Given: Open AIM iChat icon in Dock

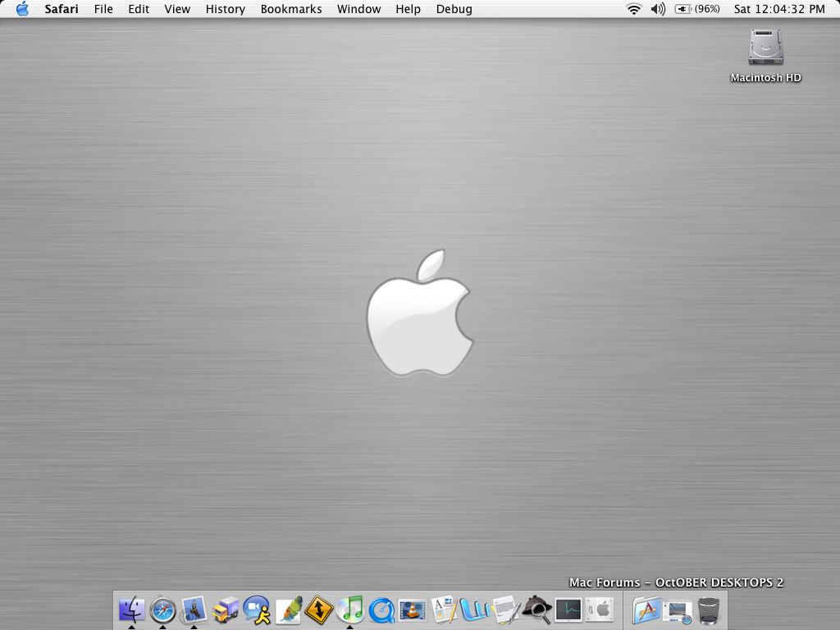Looking at the screenshot, I should tap(257, 609).
